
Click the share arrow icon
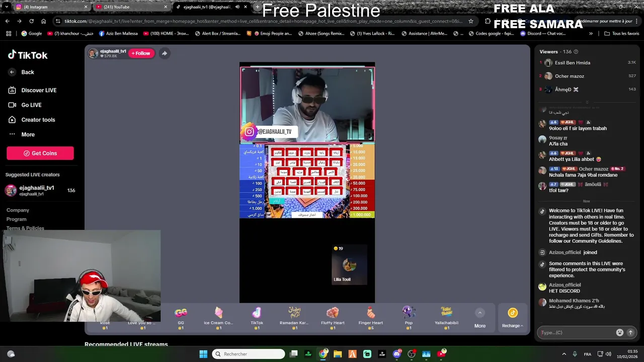tap(165, 53)
